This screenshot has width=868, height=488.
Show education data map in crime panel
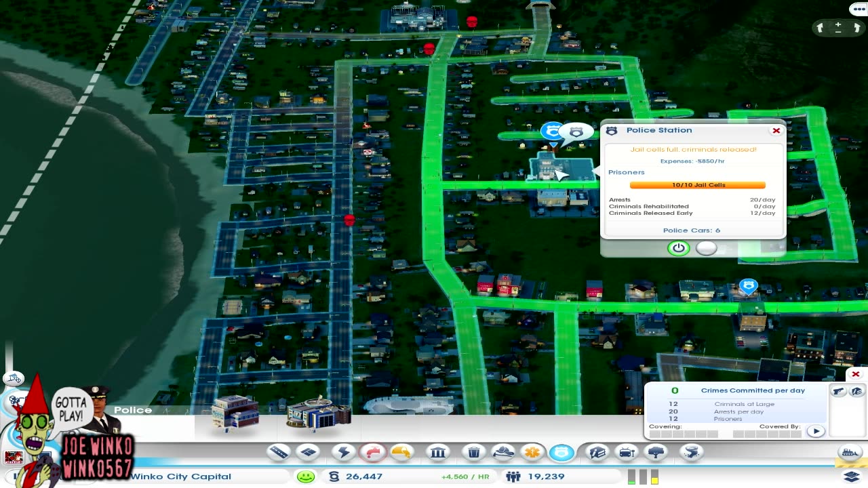856,391
